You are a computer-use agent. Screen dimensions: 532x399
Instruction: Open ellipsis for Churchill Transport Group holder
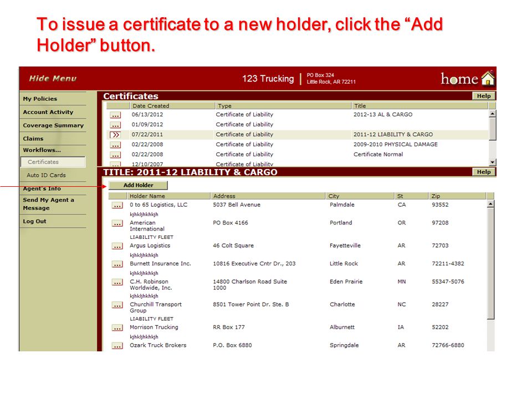click(x=117, y=305)
